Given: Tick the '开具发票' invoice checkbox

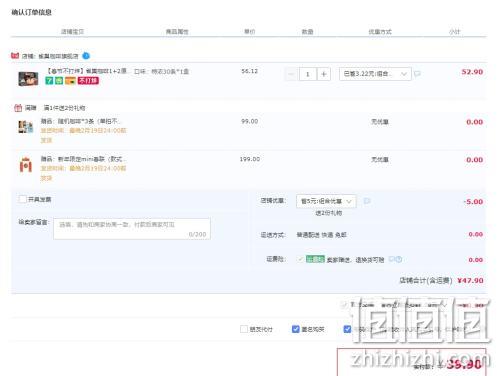Looking at the screenshot, I should [22, 199].
